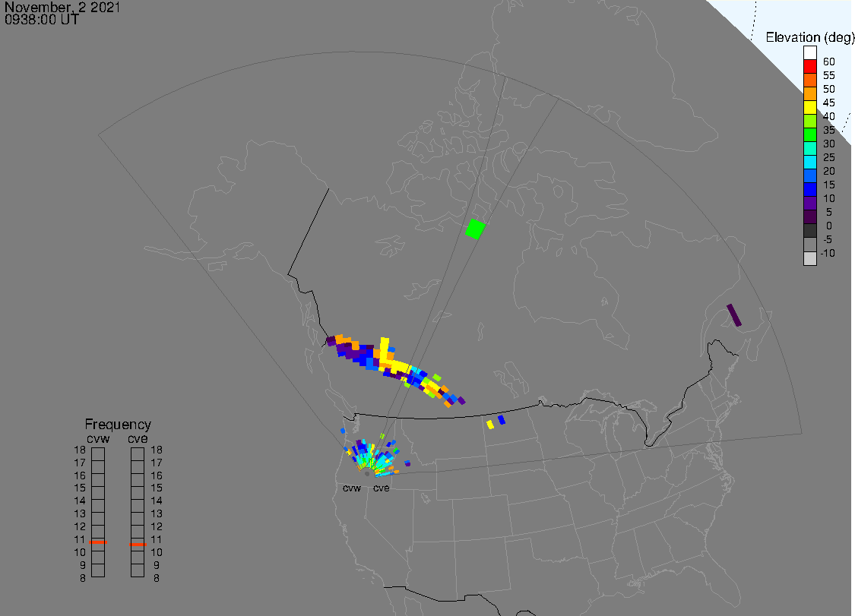Click the '35' elevation legend label
This screenshot has height=616, width=855.
[x=829, y=130]
